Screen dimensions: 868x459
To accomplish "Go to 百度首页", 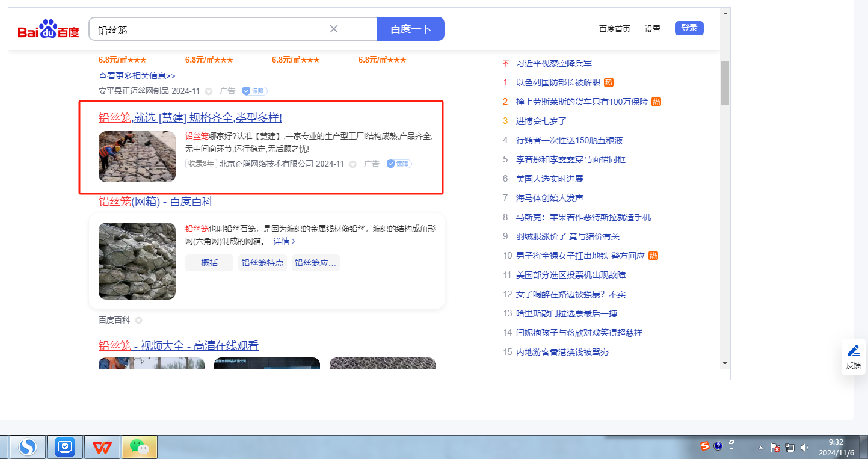I will [x=615, y=29].
